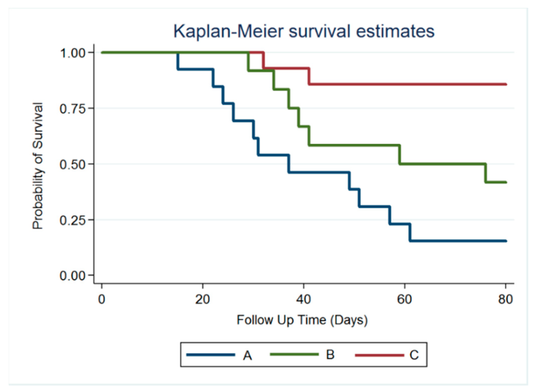Click the 20 x-axis tick label
This screenshot has height=392, width=535.
[x=203, y=299]
